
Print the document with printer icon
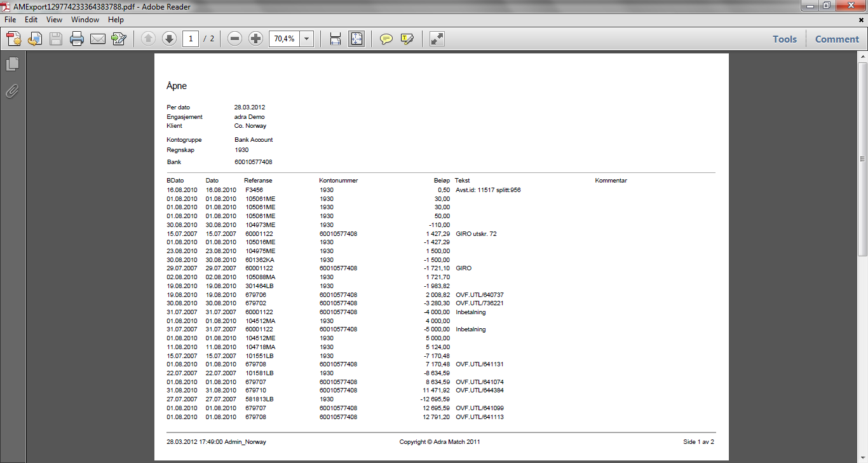(77, 39)
